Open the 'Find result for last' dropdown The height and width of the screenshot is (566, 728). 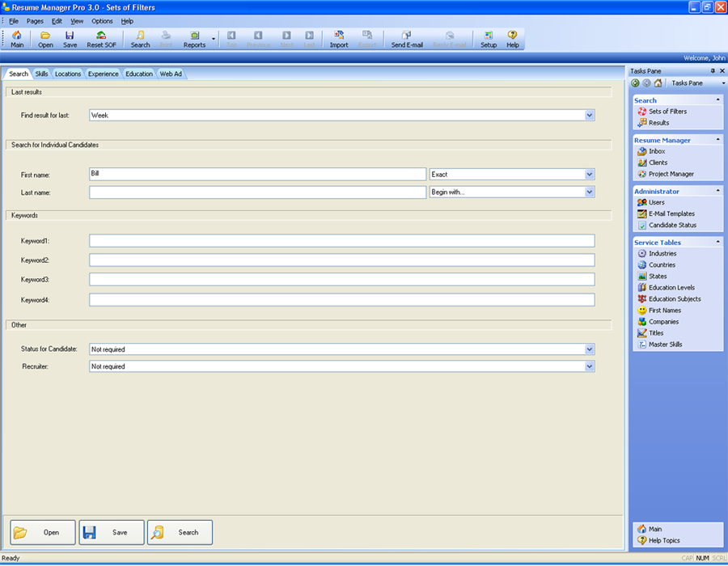click(x=589, y=115)
